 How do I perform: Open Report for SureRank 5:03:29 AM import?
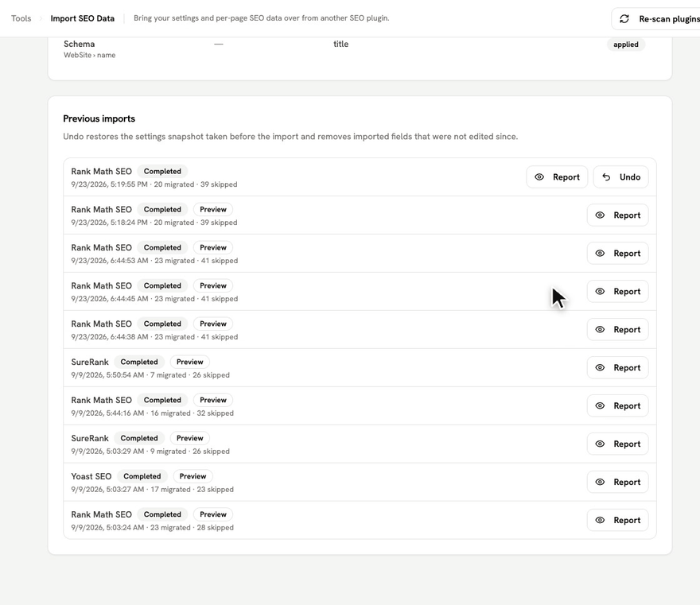point(617,444)
